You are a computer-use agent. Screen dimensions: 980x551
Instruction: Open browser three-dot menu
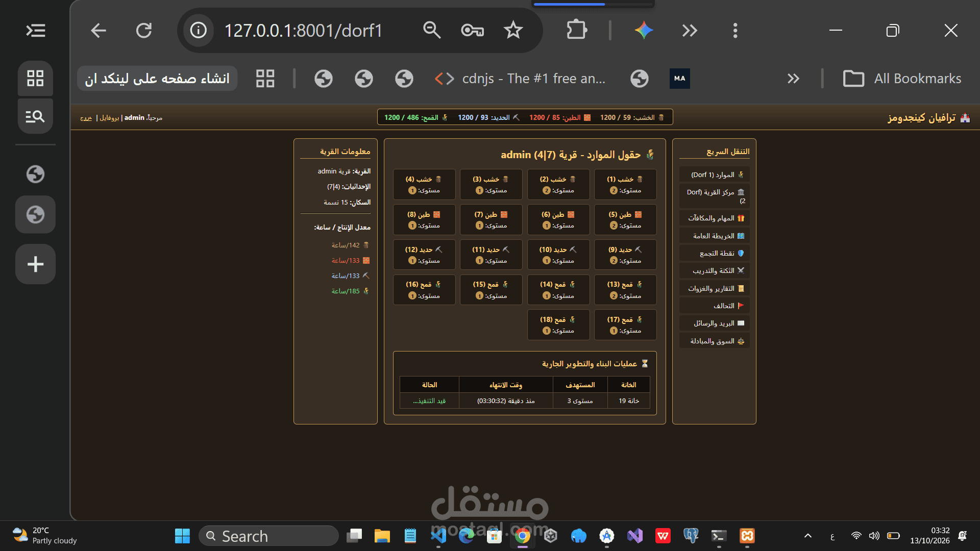tap(735, 31)
